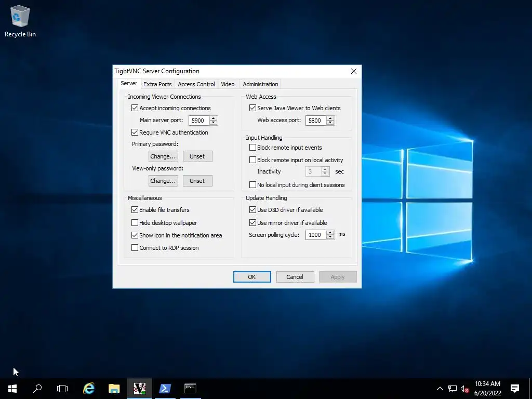Screen dimensions: 532x399
Task: Switch to PowerShell on the taskbar
Action: 165,389
